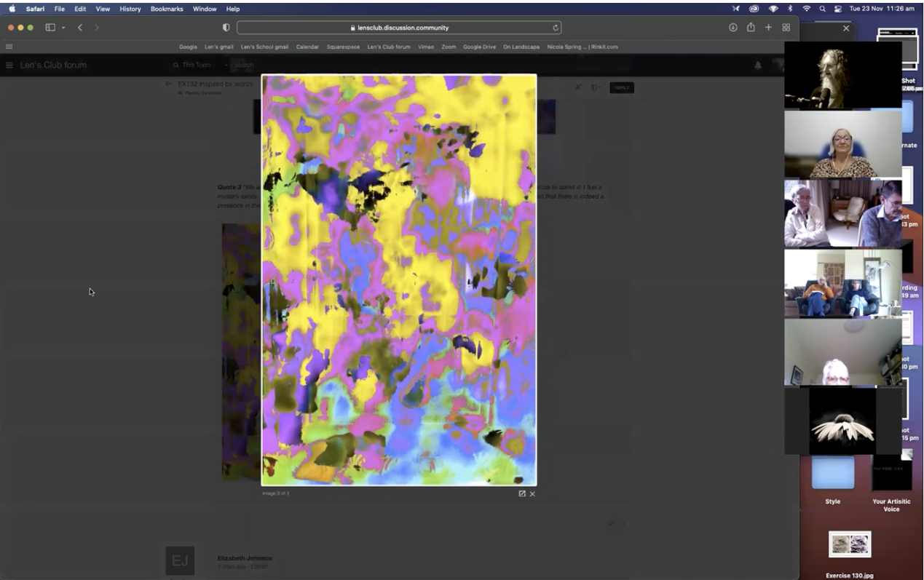The height and width of the screenshot is (580, 924).
Task: Click the Wi-Fi menu bar icon
Action: pos(807,9)
